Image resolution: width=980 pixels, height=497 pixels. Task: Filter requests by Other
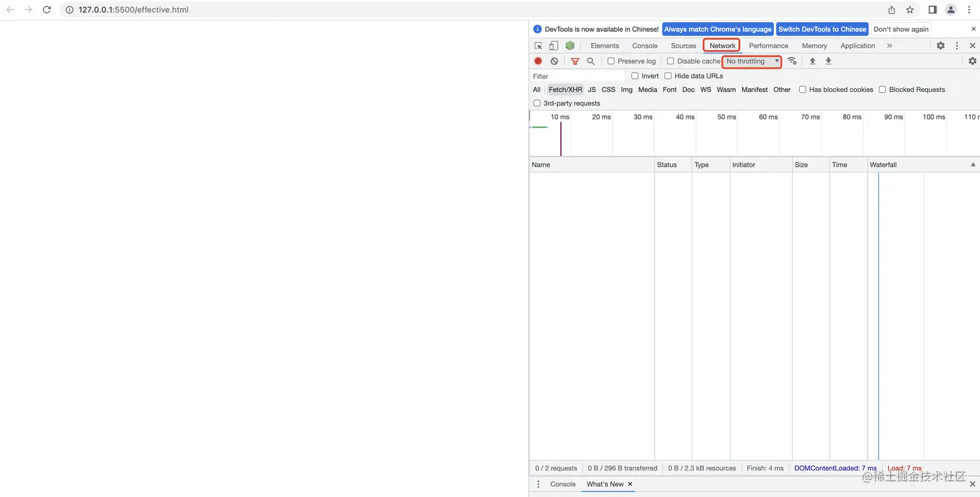(782, 89)
